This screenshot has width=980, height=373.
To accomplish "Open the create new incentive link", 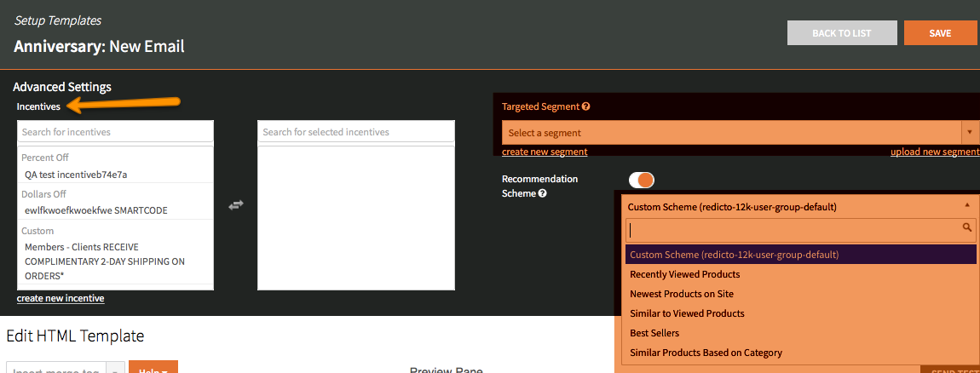I will (x=61, y=298).
